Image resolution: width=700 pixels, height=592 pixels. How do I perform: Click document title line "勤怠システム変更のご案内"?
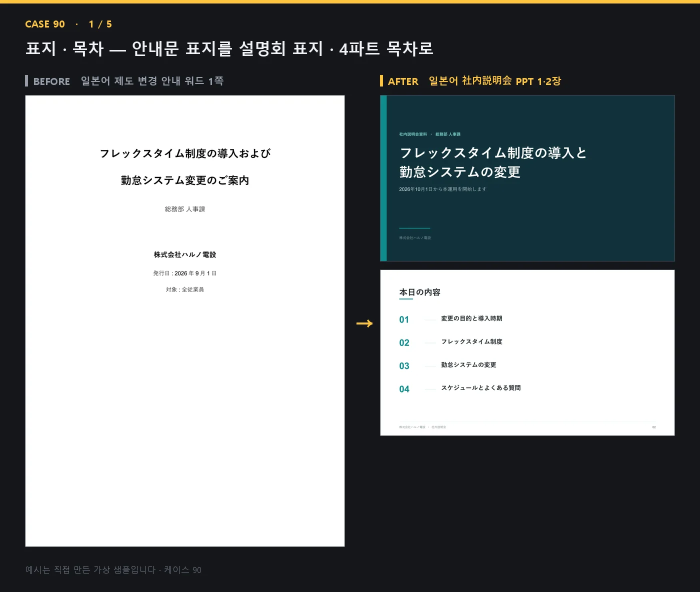tap(185, 180)
